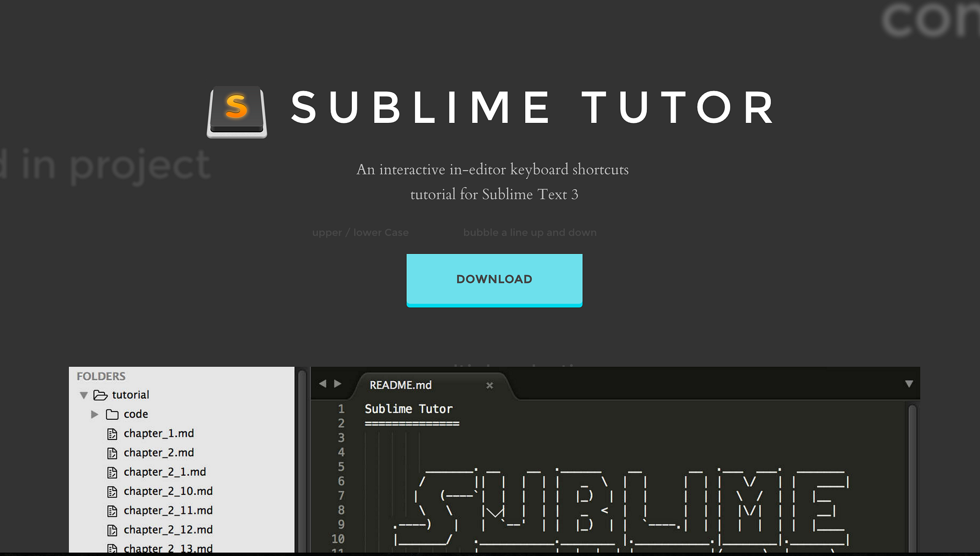Expand the code folder disclosure triangle
980x556 pixels.
[95, 414]
